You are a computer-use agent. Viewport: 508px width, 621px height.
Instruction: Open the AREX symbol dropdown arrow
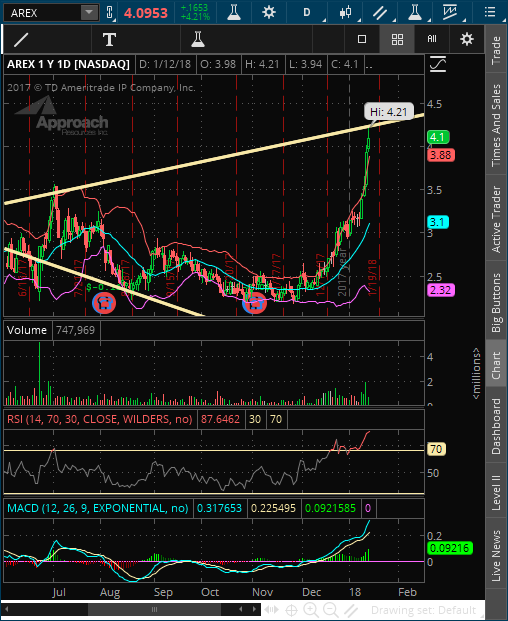coord(89,13)
